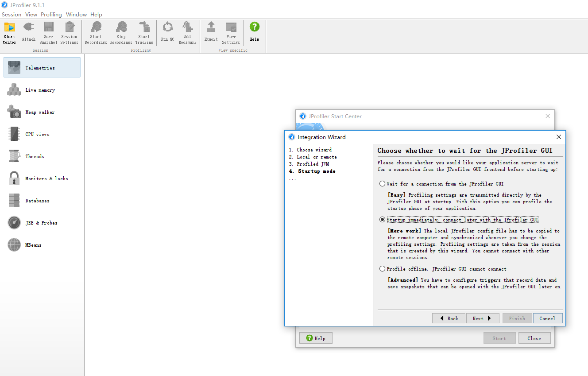The width and height of the screenshot is (588, 376).
Task: Click wizard step '4. Startup mode'
Action: coord(312,171)
